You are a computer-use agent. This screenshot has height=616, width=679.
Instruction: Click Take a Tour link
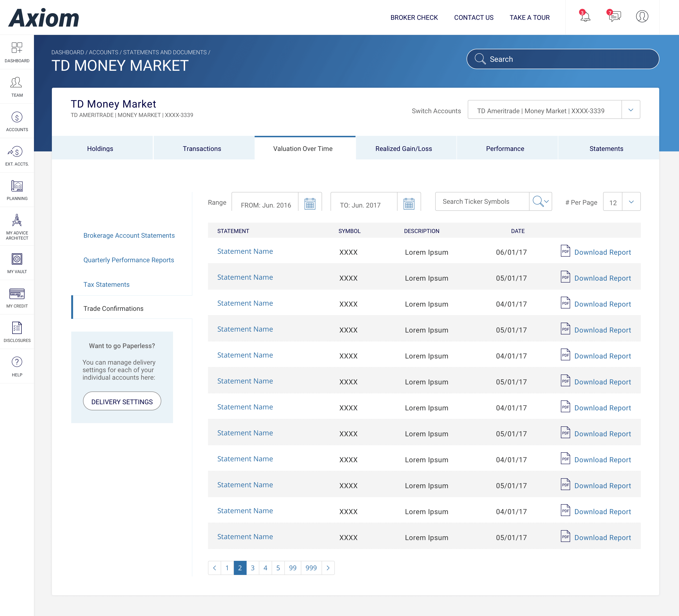point(530,17)
